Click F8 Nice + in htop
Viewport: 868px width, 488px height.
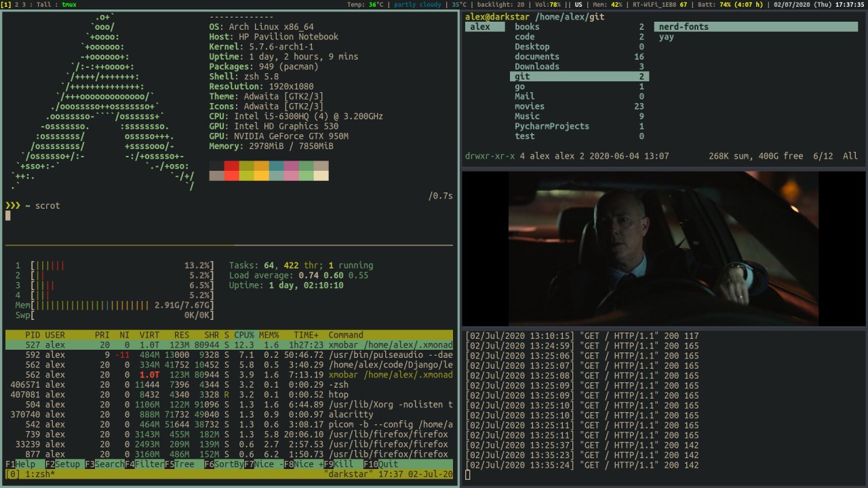304,464
